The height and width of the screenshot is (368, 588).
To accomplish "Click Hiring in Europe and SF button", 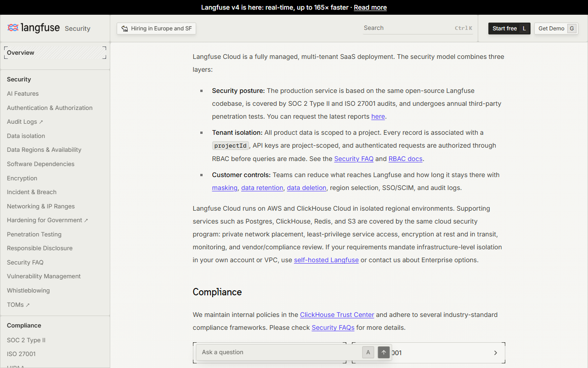I will tap(156, 29).
